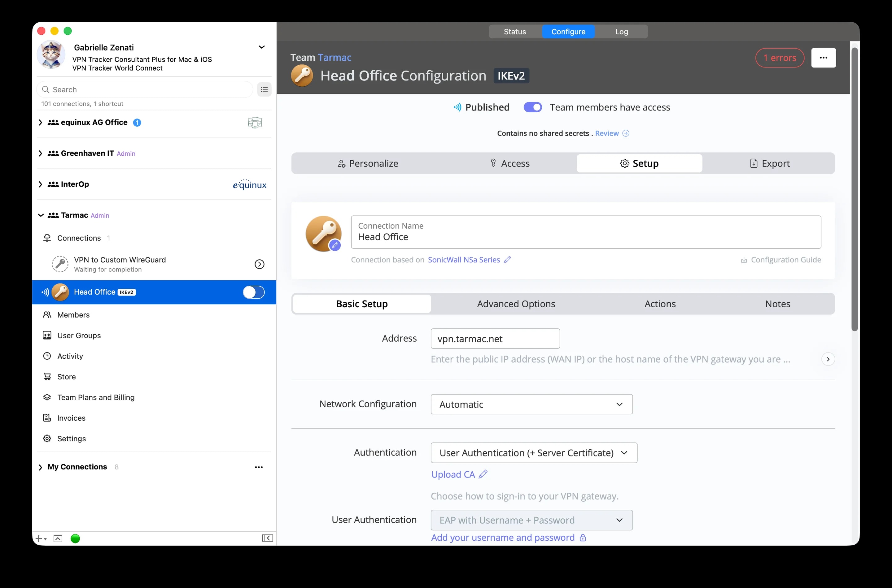Click the circled arrow next to Review
Image resolution: width=892 pixels, height=588 pixels.
coord(626,133)
